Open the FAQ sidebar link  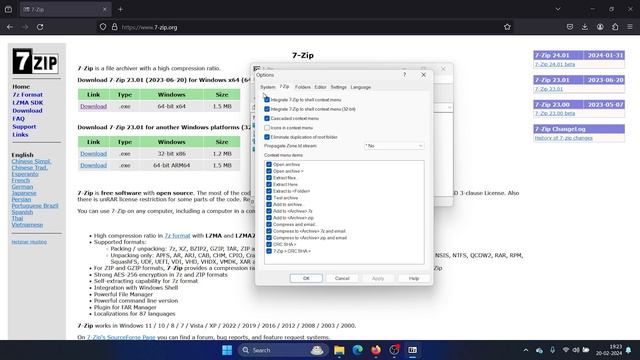pos(18,118)
